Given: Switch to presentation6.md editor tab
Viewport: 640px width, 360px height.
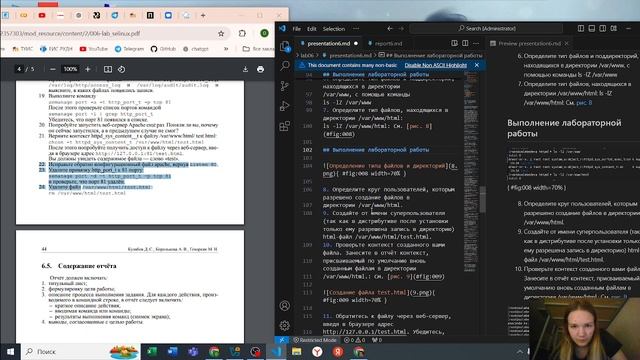Looking at the screenshot, I should [x=329, y=43].
